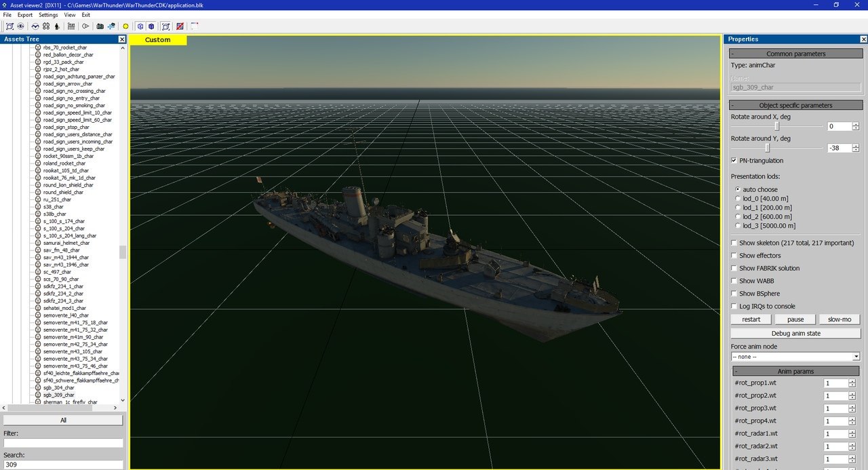Select lod_0 [40.00 m] radio button
This screenshot has height=470, width=868.
738,198
